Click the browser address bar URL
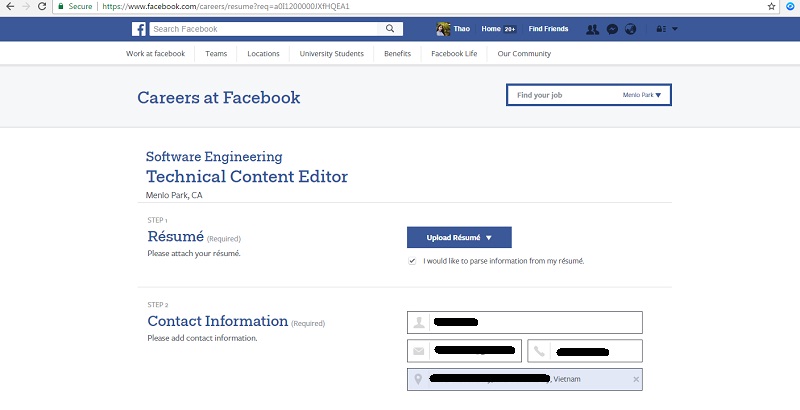The height and width of the screenshot is (410, 800). click(226, 7)
